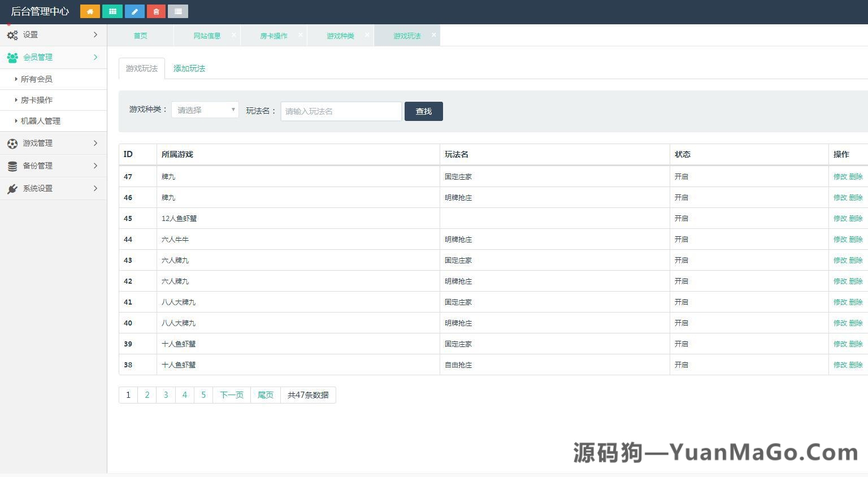This screenshot has width=868, height=477.
Task: Go to page 3 of results
Action: 166,394
